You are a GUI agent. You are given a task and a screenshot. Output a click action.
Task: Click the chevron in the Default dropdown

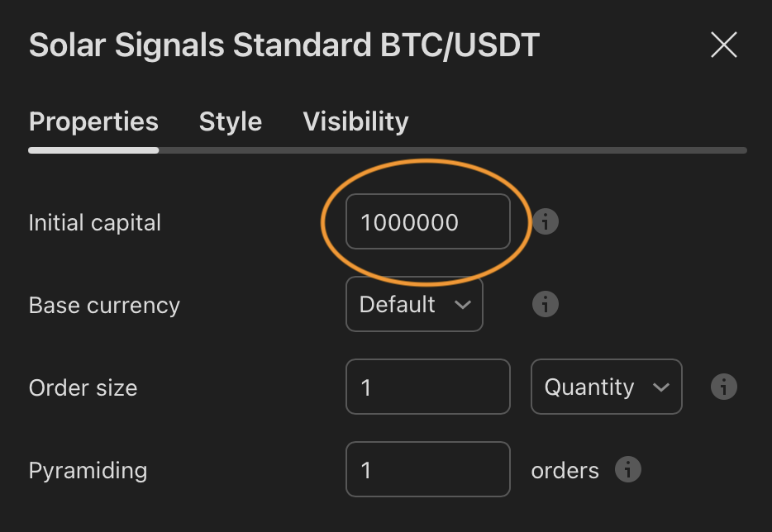pos(462,305)
